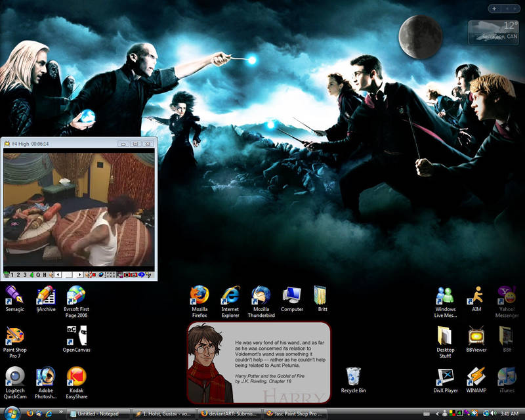This screenshot has height=420, width=525.
Task: Open the Britt folder icon
Action: coord(322,299)
